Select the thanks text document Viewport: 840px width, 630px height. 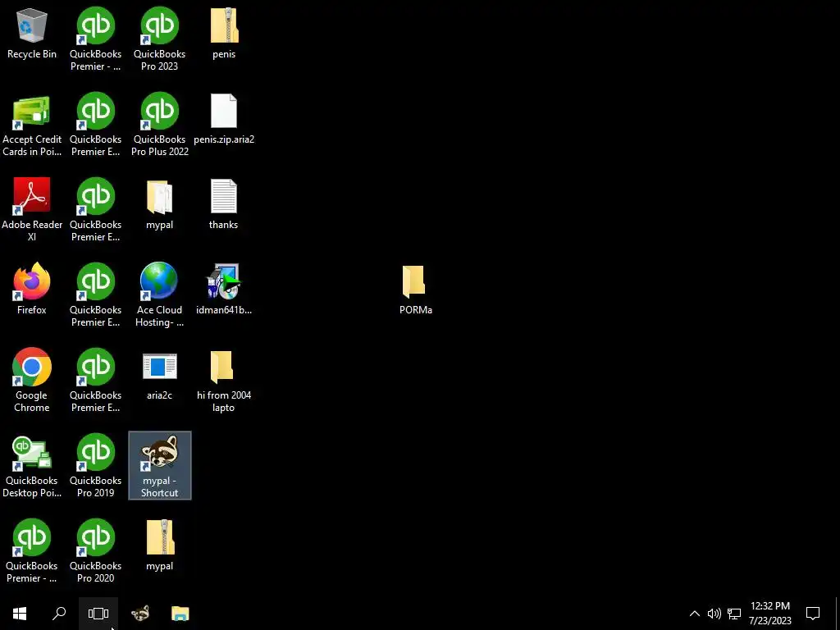223,204
